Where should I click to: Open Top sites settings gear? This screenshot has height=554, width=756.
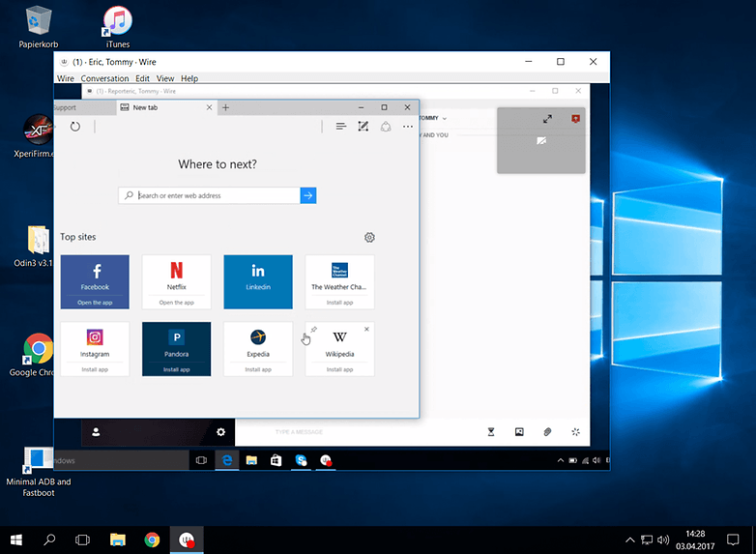pos(369,237)
